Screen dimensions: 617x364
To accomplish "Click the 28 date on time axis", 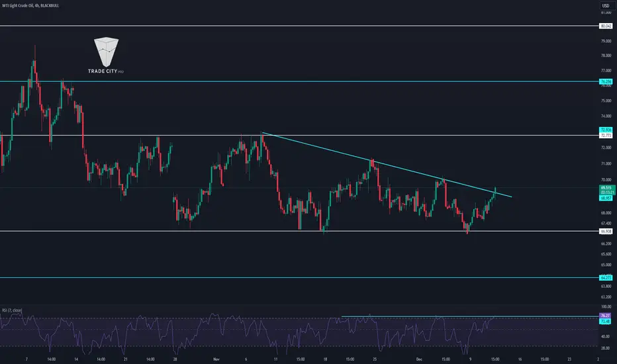I will (x=175, y=359).
